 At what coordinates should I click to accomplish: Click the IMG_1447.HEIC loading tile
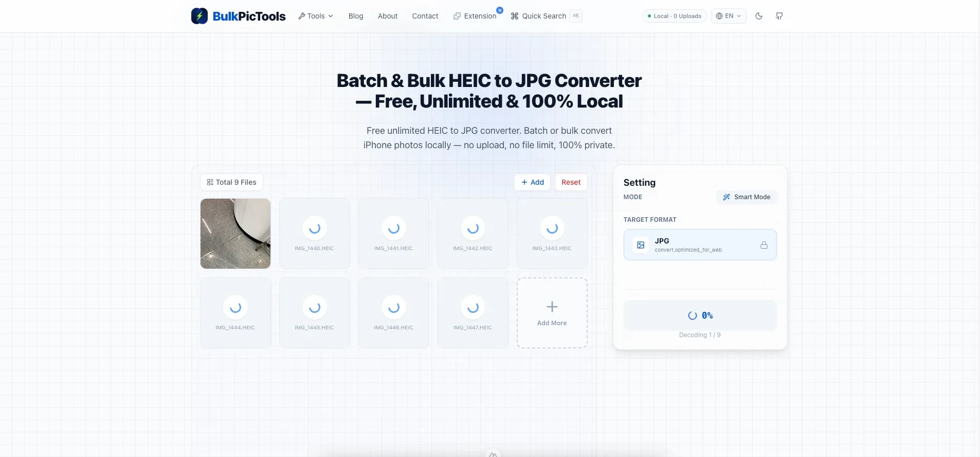click(473, 313)
